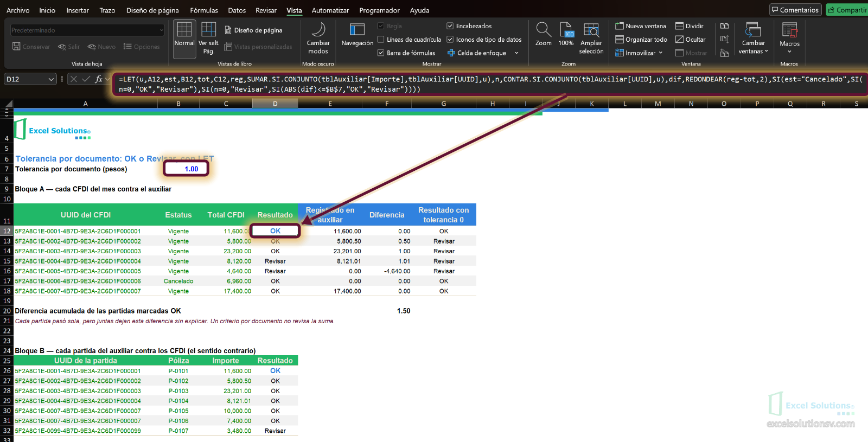Select row 12 header
The height and width of the screenshot is (442, 868).
(7, 231)
